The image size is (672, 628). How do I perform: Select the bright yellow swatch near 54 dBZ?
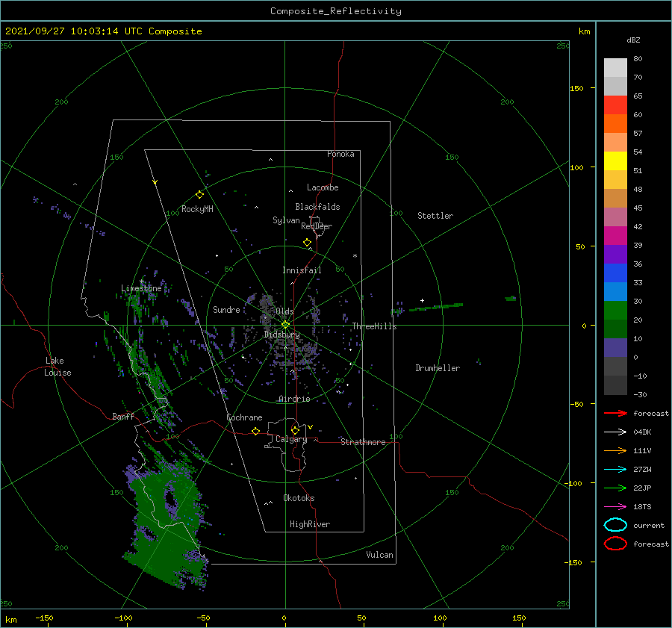click(615, 161)
